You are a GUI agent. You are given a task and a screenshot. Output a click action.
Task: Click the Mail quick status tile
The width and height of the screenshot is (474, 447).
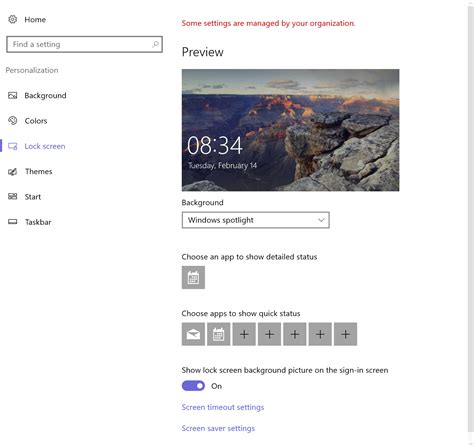[x=193, y=334]
